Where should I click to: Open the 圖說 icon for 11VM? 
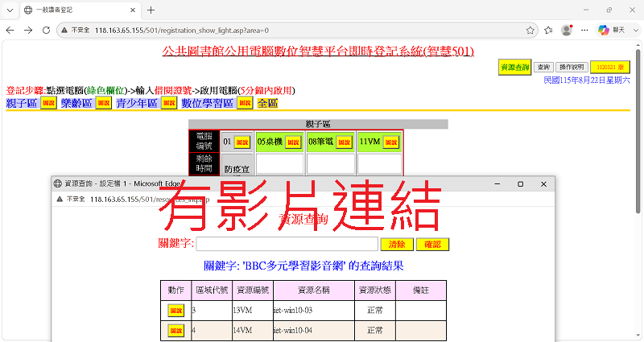[x=391, y=142]
